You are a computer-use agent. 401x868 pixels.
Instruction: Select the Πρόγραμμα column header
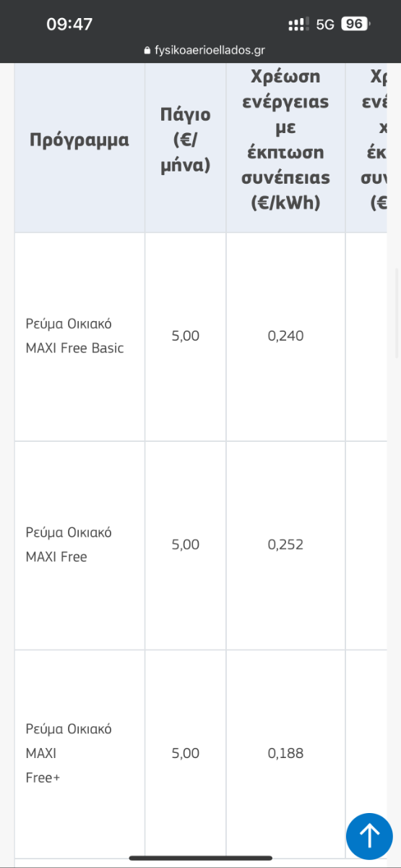tap(79, 140)
